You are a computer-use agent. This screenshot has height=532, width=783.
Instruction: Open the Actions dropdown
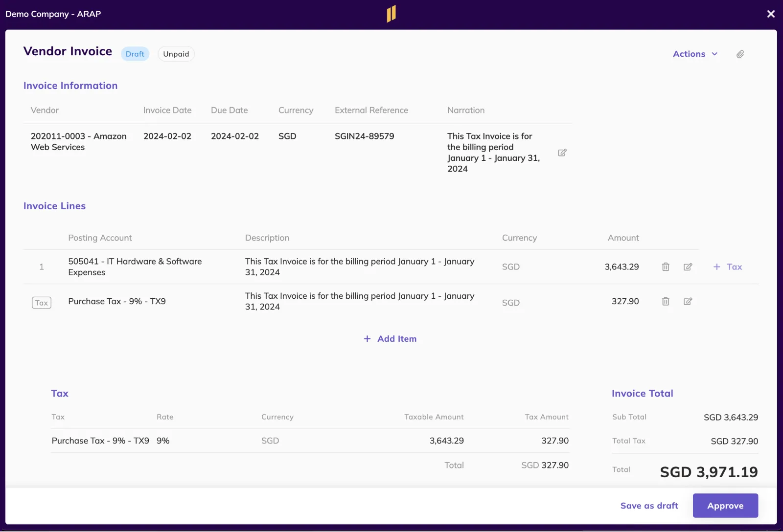(x=695, y=54)
